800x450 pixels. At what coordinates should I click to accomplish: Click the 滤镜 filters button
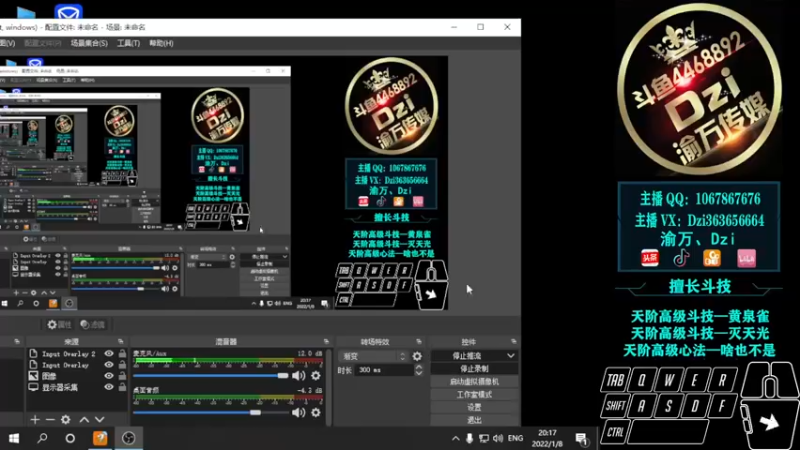coord(93,324)
